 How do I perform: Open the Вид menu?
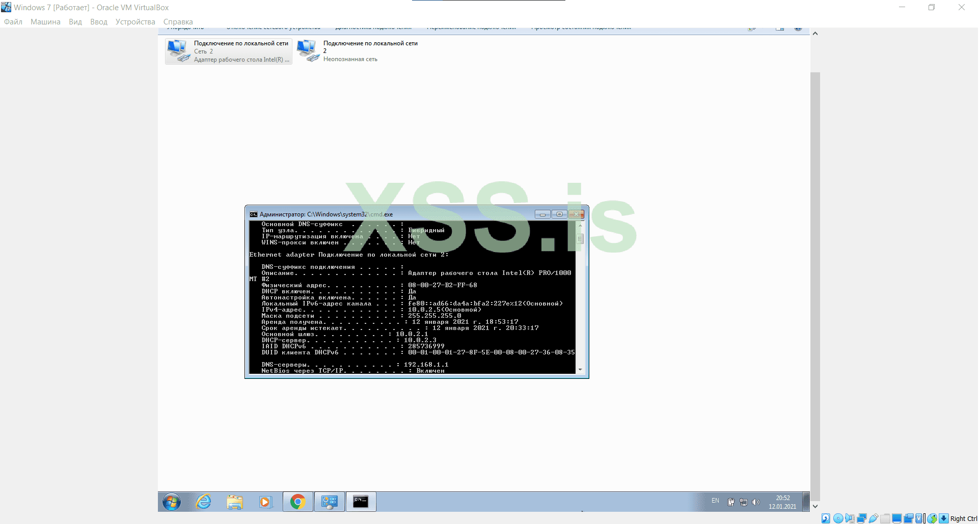click(75, 22)
